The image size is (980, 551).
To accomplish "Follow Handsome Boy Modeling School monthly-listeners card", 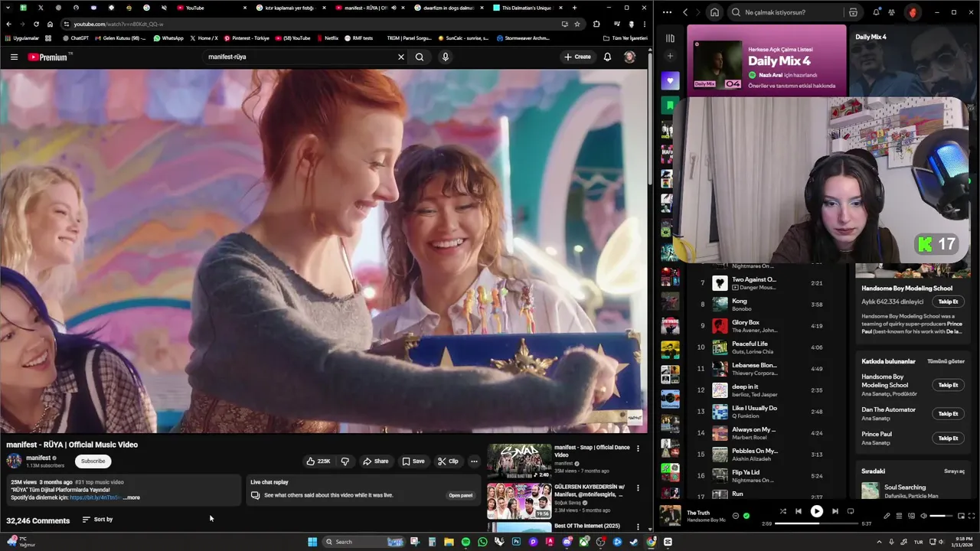I will click(x=949, y=302).
